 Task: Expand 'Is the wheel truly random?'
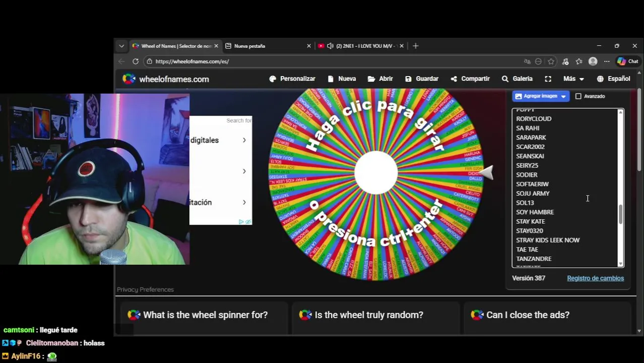pyautogui.click(x=375, y=315)
